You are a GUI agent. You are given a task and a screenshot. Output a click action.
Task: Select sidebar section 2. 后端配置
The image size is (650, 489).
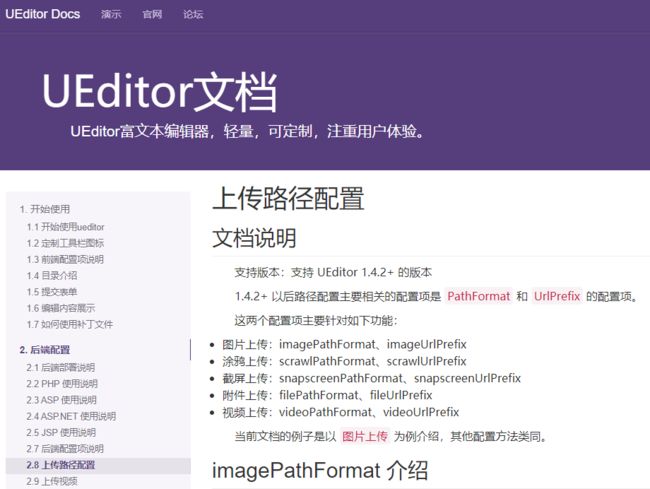click(x=45, y=350)
